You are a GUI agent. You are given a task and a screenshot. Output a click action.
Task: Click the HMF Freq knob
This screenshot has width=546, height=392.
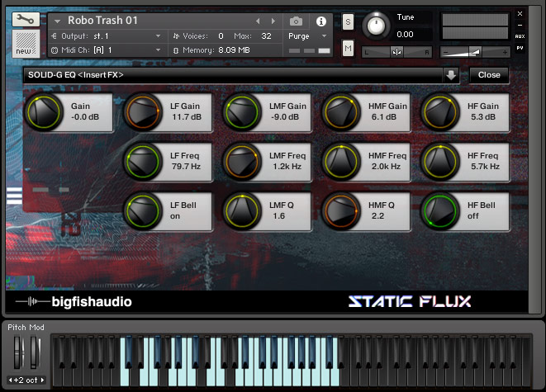tap(341, 162)
